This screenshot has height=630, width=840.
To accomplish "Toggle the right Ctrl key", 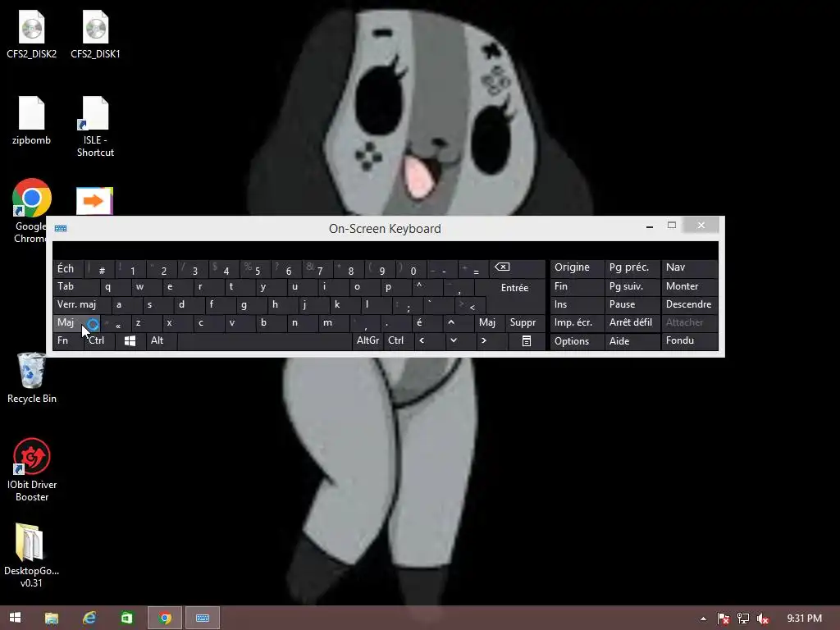I will tap(399, 340).
